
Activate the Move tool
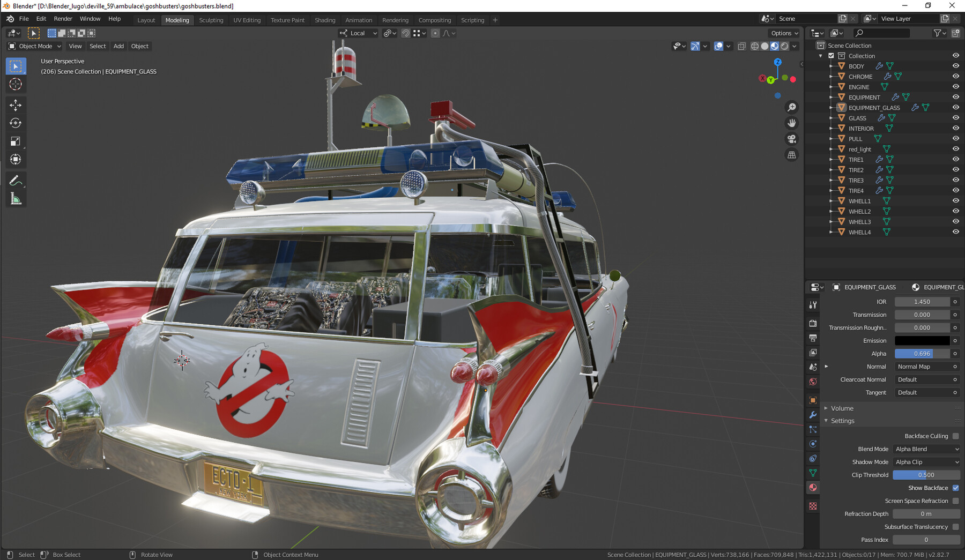[16, 104]
